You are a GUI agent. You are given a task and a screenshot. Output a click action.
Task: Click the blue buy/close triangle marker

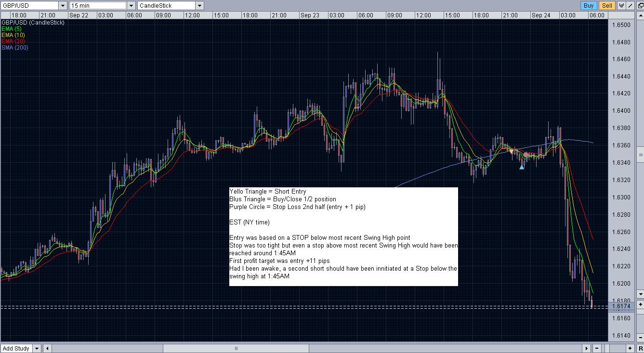522,167
